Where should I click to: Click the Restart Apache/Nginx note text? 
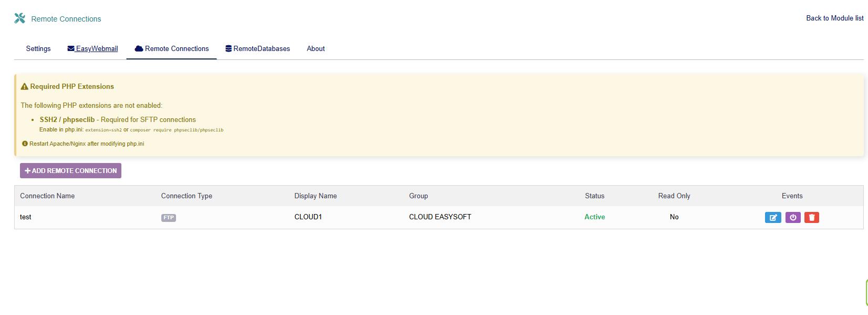[x=87, y=144]
